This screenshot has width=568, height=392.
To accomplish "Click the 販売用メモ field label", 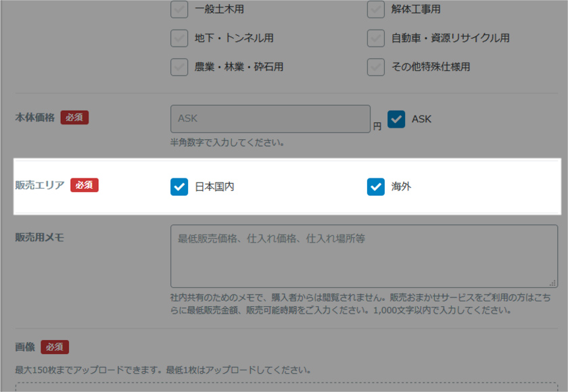I will (40, 237).
